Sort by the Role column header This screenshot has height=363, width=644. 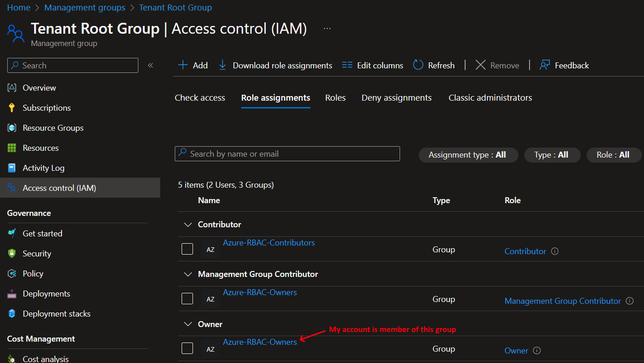coord(512,200)
